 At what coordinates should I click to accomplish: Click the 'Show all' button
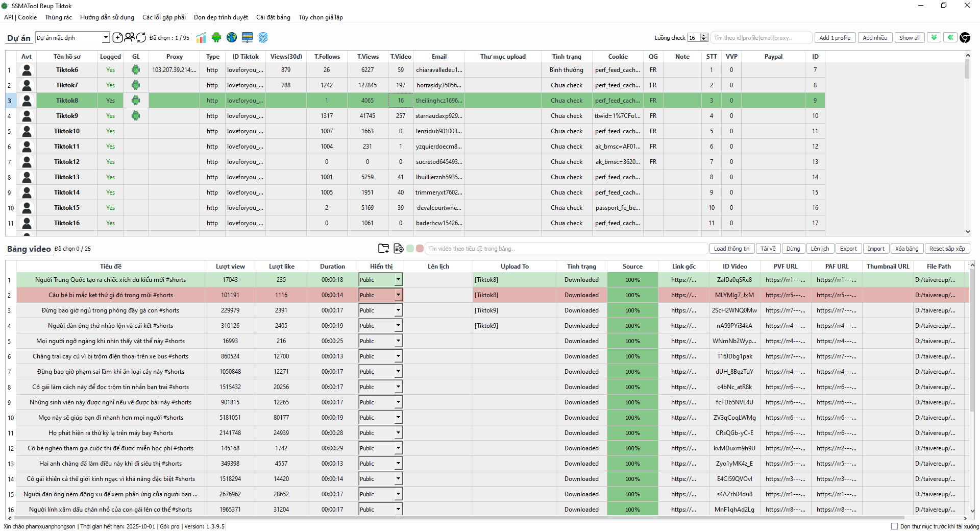[909, 37]
